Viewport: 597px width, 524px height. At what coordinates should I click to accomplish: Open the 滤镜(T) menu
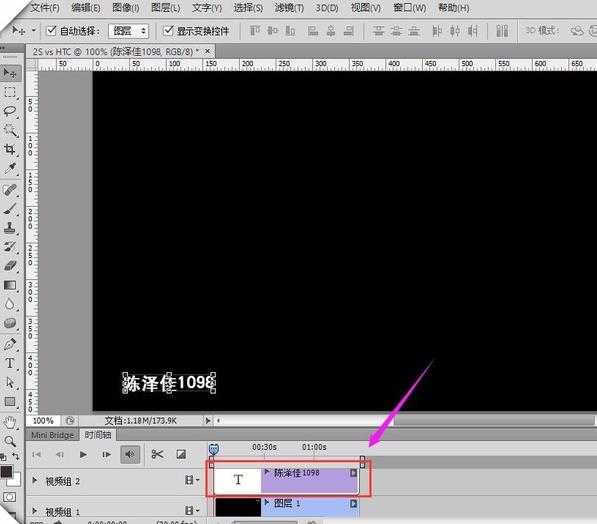(289, 8)
